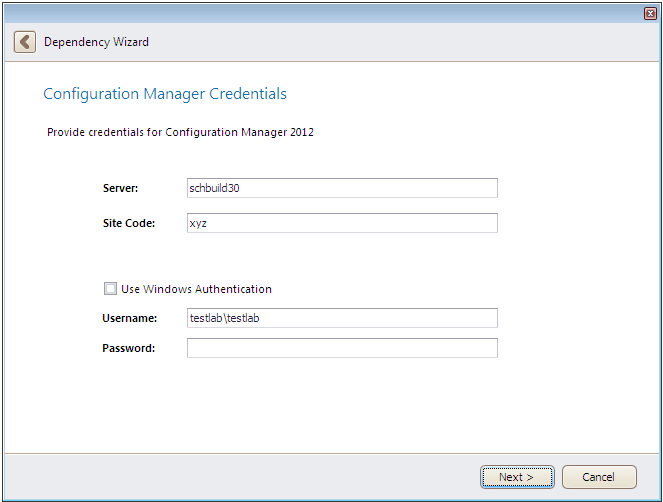Click the Server input field
Image resolution: width=663 pixels, height=502 pixels.
pyautogui.click(x=342, y=188)
